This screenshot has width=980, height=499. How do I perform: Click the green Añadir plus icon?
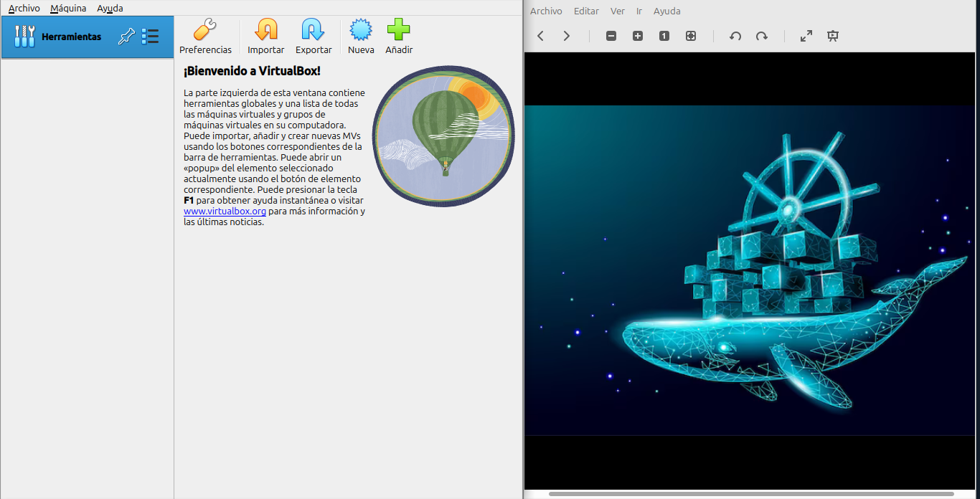[x=399, y=30]
